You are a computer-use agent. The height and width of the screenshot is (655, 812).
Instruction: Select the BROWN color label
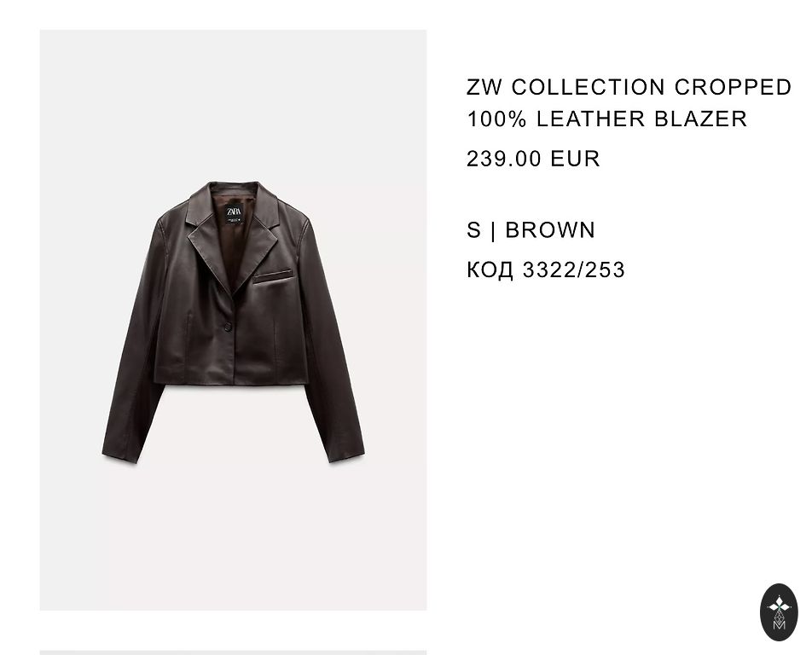pos(550,230)
